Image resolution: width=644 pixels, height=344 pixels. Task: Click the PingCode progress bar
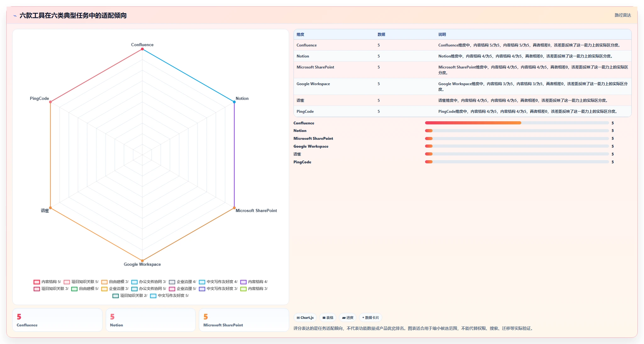(517, 162)
